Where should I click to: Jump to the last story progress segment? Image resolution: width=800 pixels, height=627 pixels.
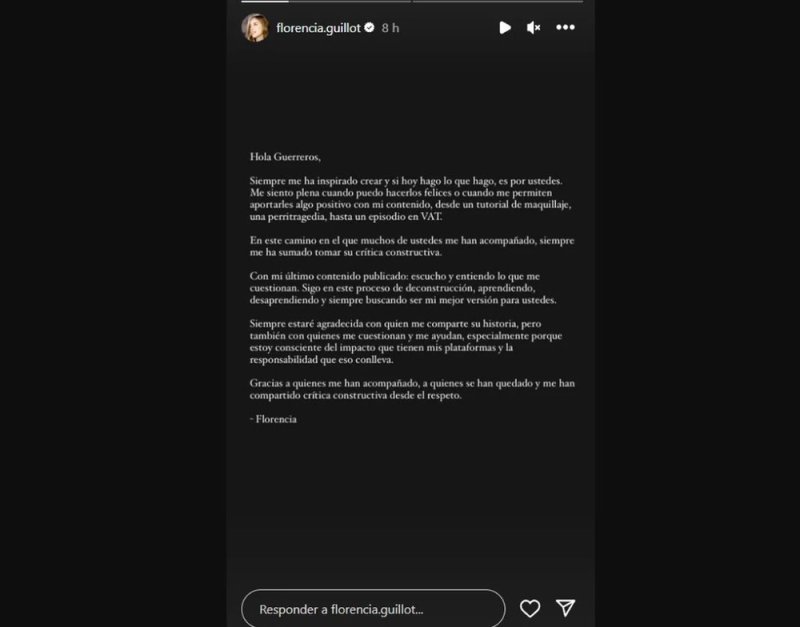click(498, 2)
